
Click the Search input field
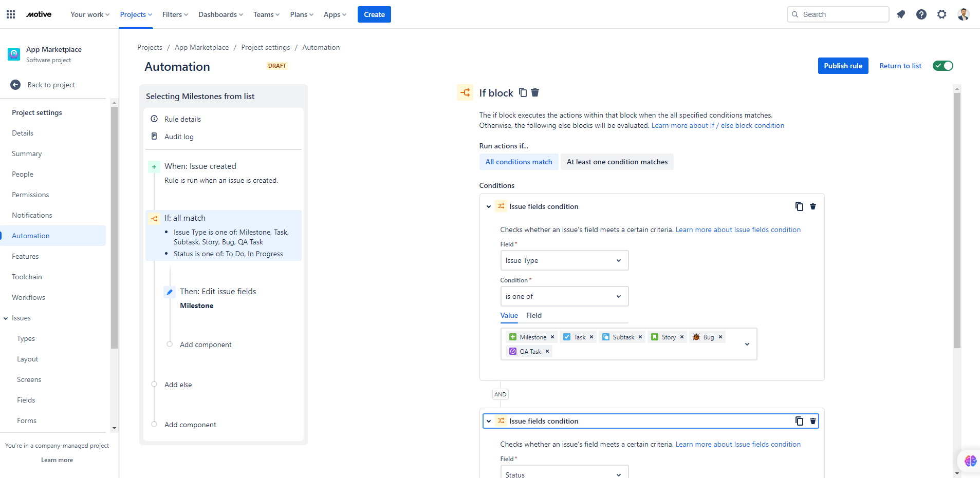tap(838, 14)
